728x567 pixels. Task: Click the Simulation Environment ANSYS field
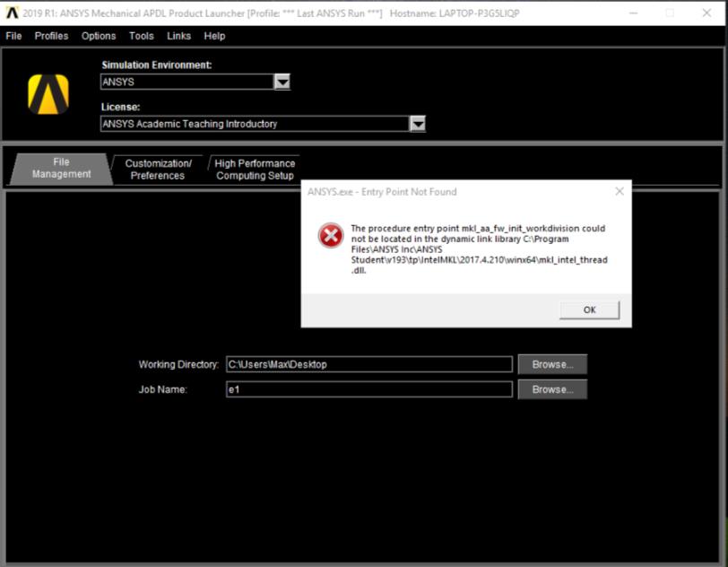(187, 82)
